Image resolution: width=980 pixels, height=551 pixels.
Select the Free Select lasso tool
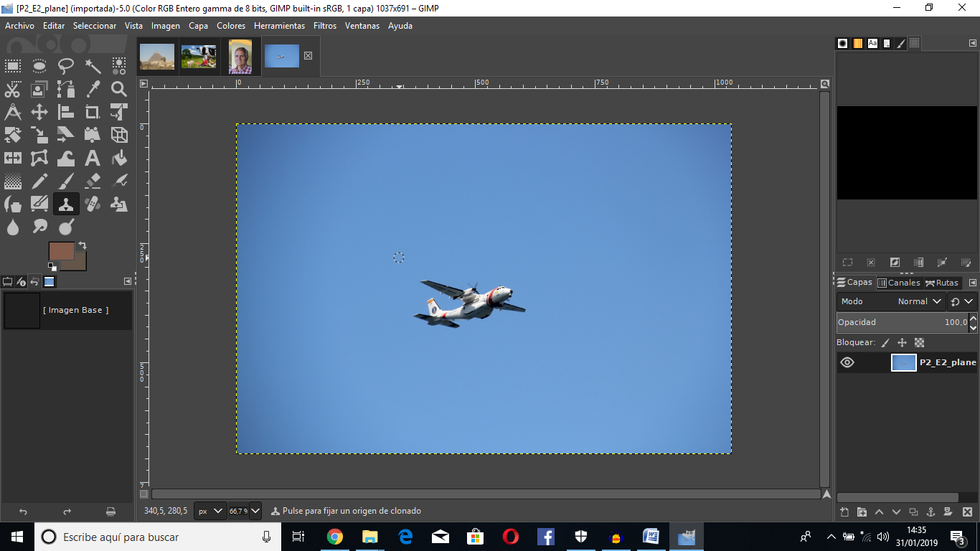pos(66,67)
